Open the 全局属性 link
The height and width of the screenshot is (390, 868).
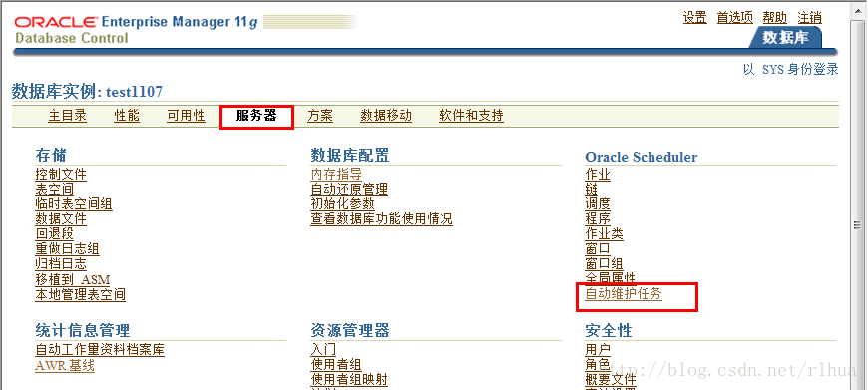(611, 277)
